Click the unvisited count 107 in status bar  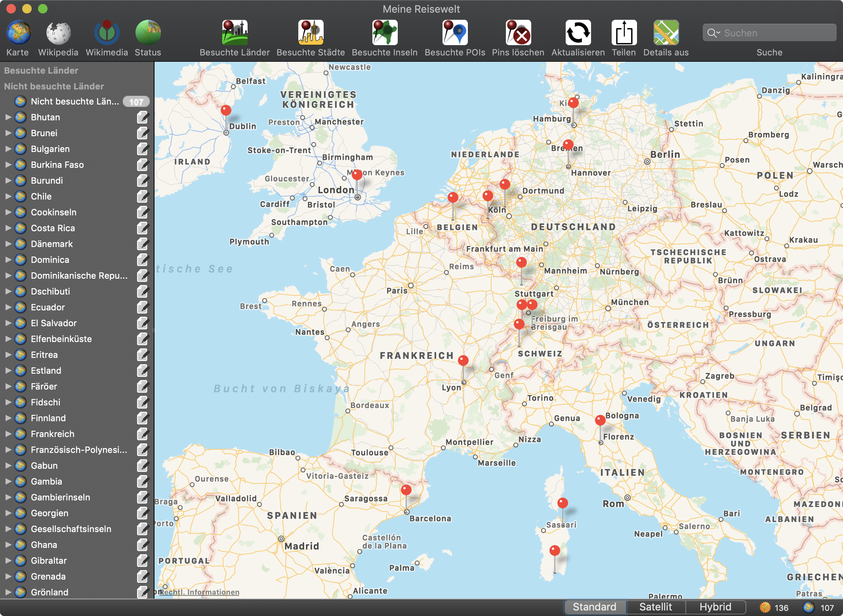tap(827, 608)
